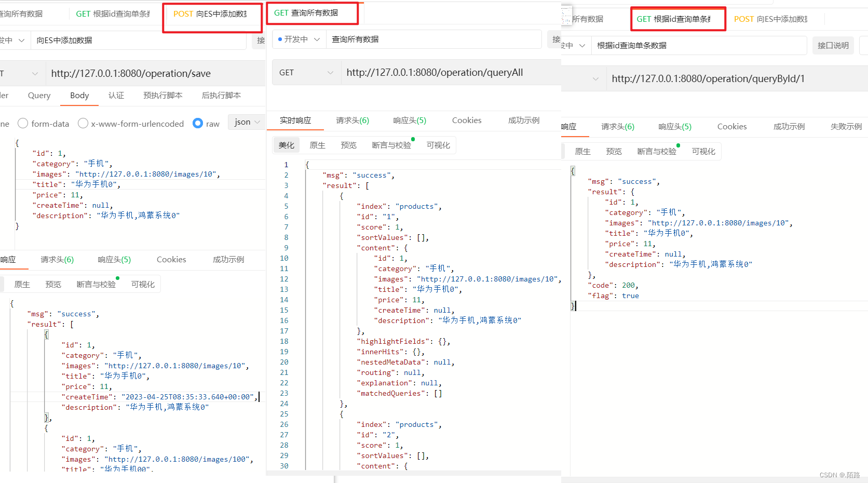Image resolution: width=868 pixels, height=483 pixels.
Task: Open 成功示例 tab in save request response
Action: pyautogui.click(x=228, y=260)
